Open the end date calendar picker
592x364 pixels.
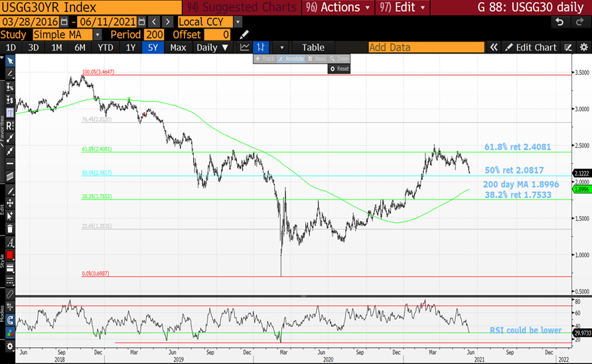pyautogui.click(x=141, y=22)
